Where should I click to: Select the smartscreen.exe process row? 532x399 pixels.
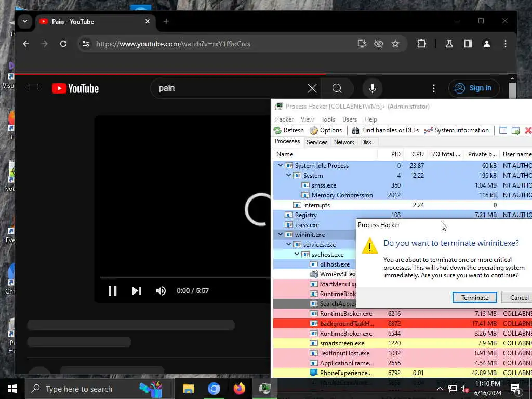[x=403, y=343]
